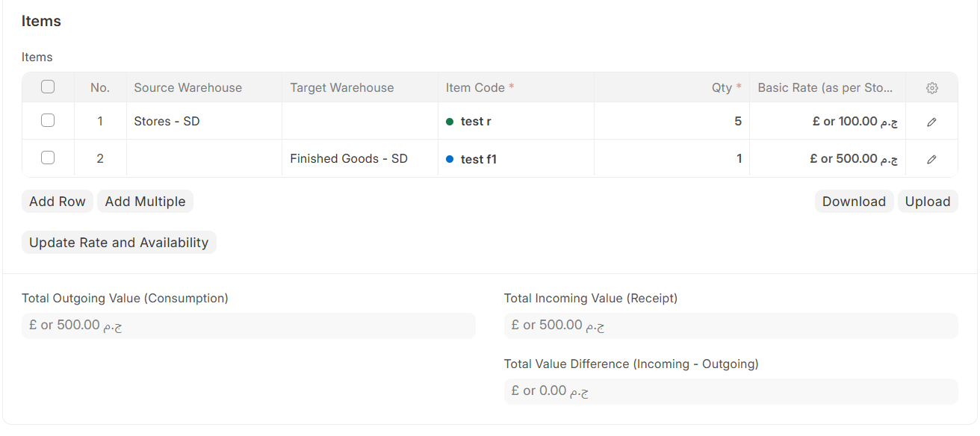Click the Qty cell showing 5
Image resolution: width=980 pixels, height=436 pixels.
coord(672,121)
